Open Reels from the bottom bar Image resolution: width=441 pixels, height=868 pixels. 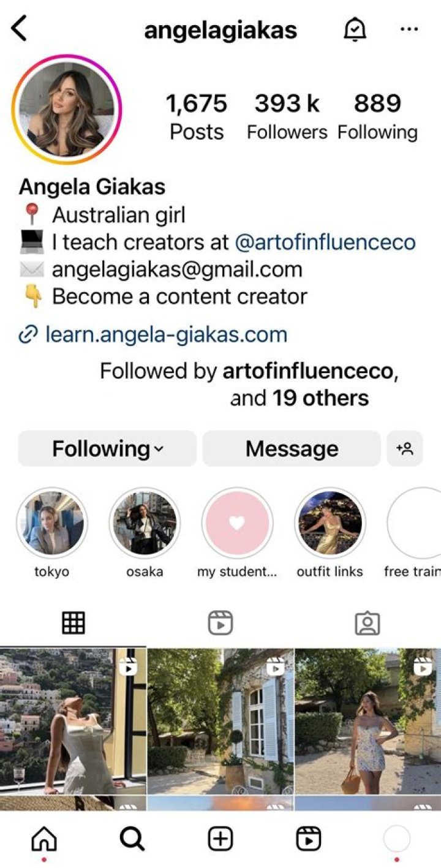pyautogui.click(x=309, y=839)
